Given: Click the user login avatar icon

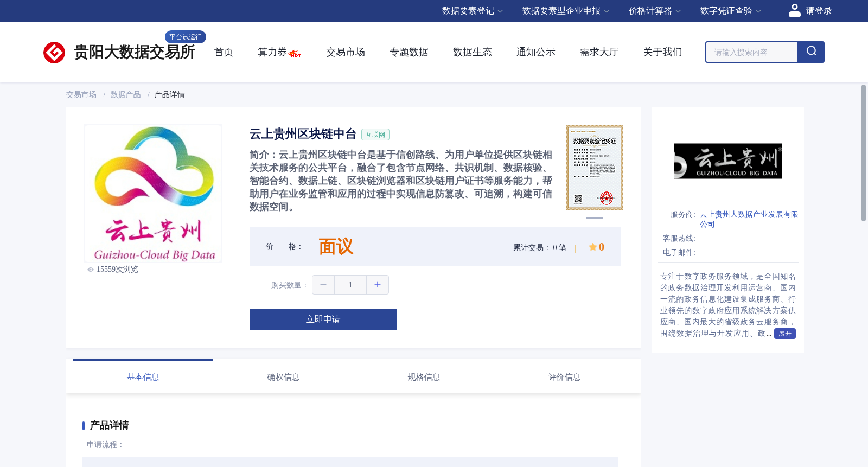Looking at the screenshot, I should click(795, 10).
